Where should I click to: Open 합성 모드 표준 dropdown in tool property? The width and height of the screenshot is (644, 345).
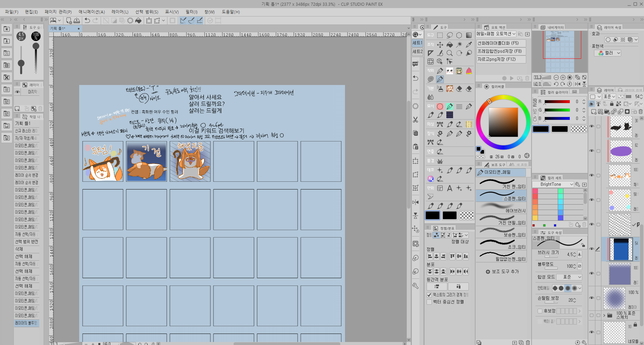569,277
